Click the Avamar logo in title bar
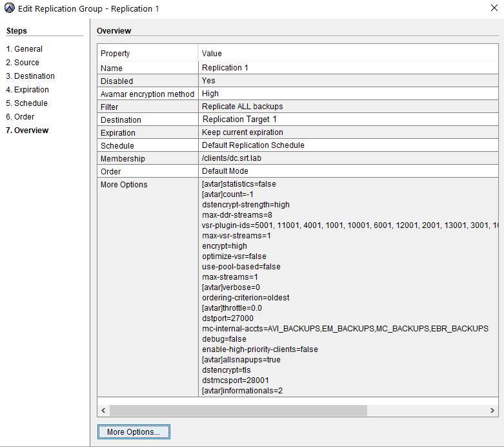 pyautogui.click(x=9, y=8)
